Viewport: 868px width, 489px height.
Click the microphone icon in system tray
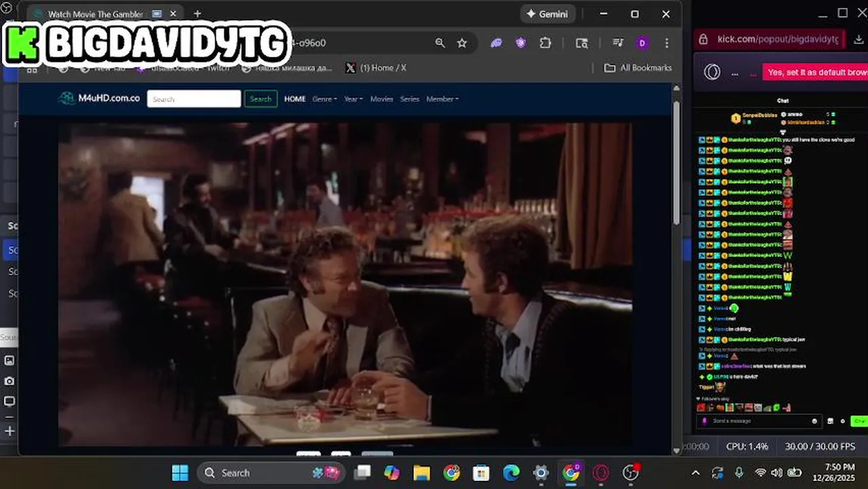(x=739, y=473)
